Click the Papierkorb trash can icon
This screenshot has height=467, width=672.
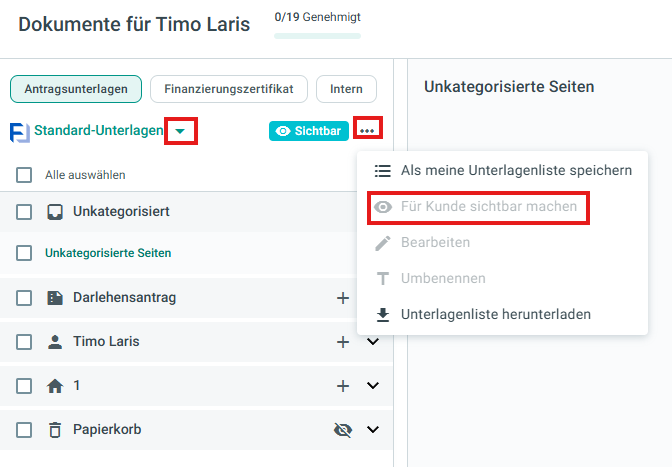(55, 430)
